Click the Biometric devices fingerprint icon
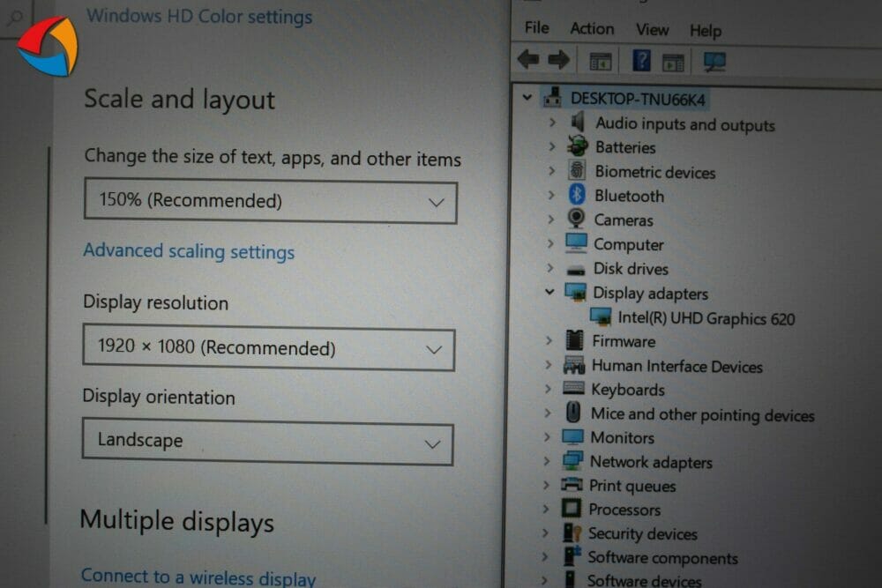The height and width of the screenshot is (588, 882). click(x=577, y=170)
